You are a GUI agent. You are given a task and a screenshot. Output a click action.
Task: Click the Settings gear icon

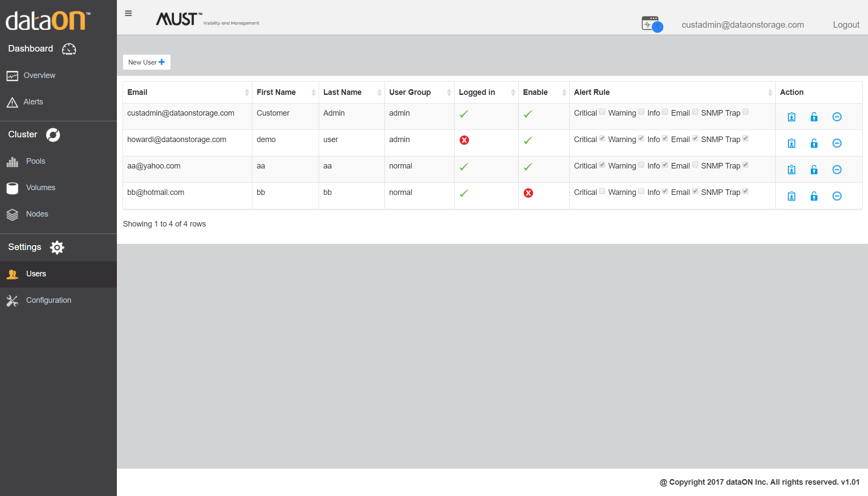coord(57,247)
